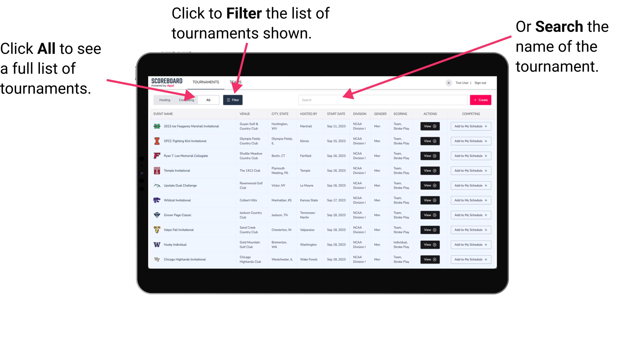644x346 pixels.
Task: Click View for Husky Individual event
Action: (x=430, y=245)
